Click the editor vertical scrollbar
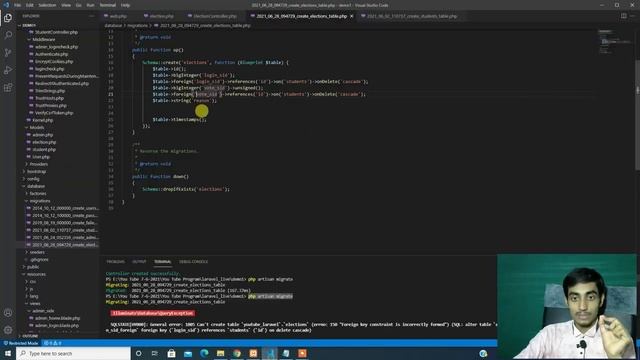640x360 pixels. pyautogui.click(x=638, y=115)
